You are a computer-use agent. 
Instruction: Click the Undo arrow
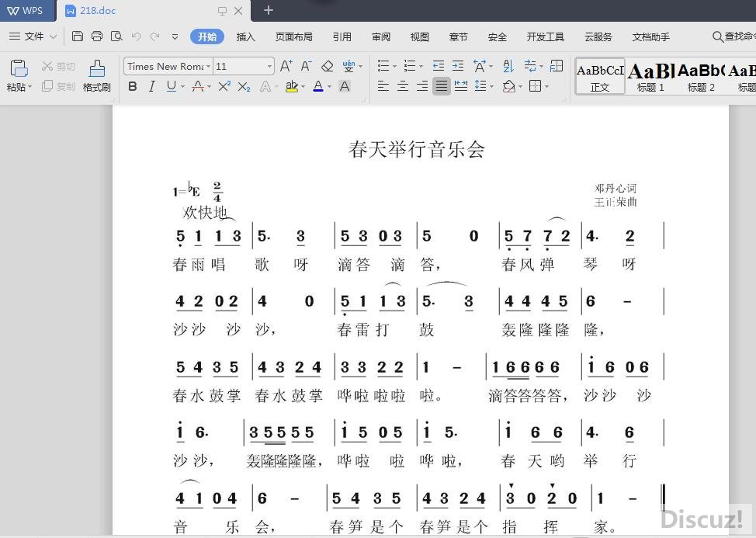tap(137, 36)
